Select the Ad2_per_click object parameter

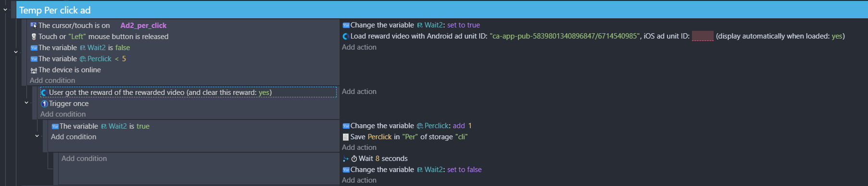(x=143, y=26)
